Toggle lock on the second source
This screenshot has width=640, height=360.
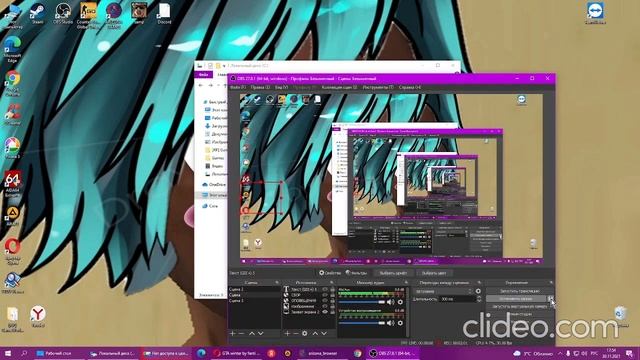coord(332,295)
